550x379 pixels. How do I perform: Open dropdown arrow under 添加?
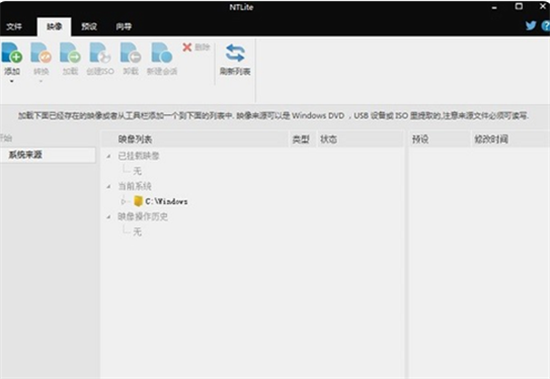12,81
